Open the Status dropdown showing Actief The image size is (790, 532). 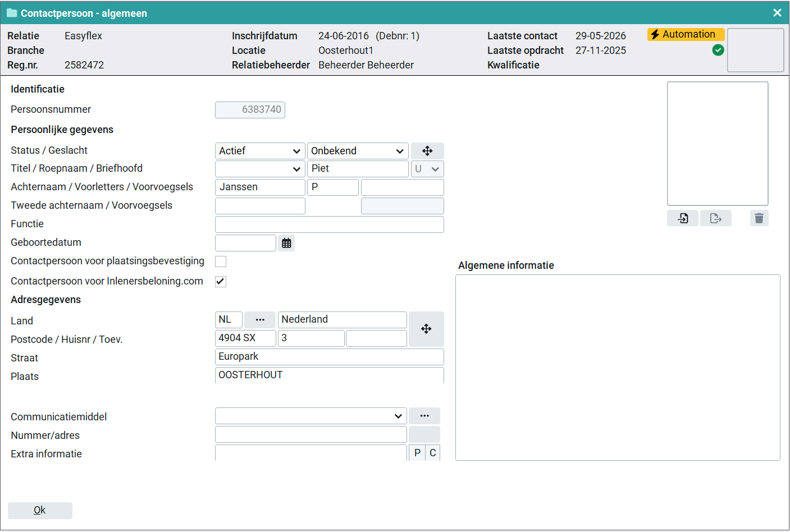pos(260,151)
